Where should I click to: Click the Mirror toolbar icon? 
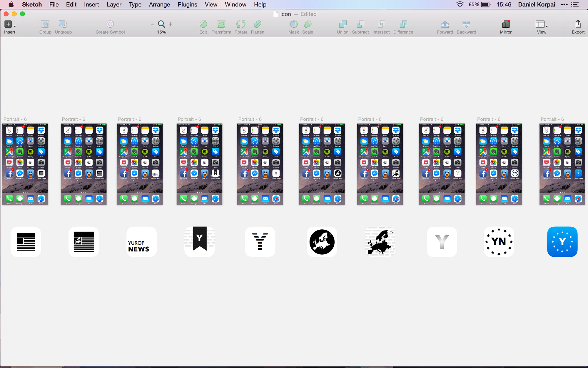[x=506, y=24]
